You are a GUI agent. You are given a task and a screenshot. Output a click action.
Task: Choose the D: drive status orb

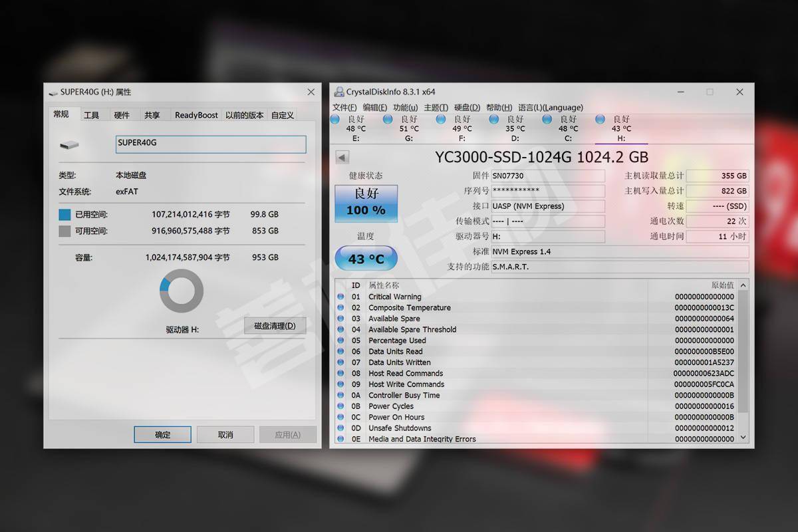(x=494, y=119)
